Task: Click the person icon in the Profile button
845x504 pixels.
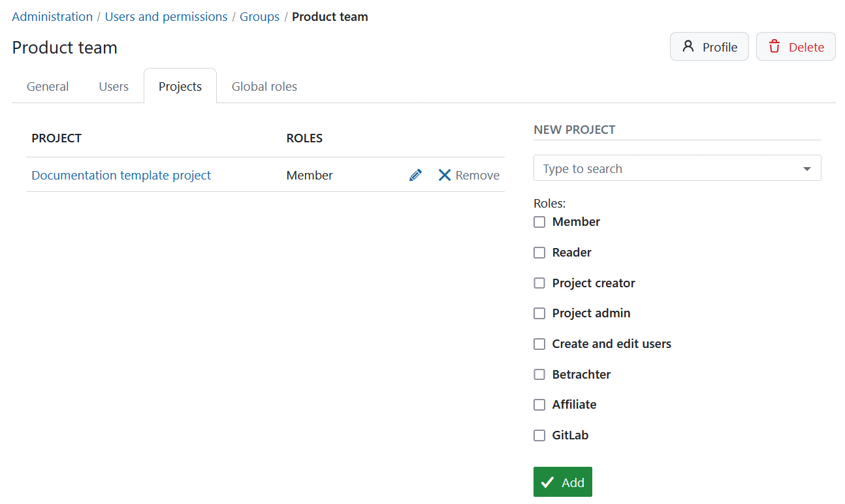Action: point(687,46)
